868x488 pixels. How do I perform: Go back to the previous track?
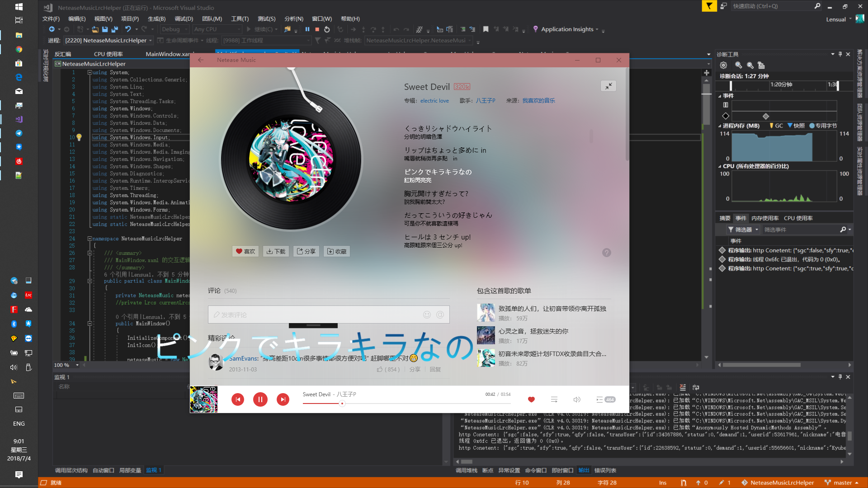[238, 399]
